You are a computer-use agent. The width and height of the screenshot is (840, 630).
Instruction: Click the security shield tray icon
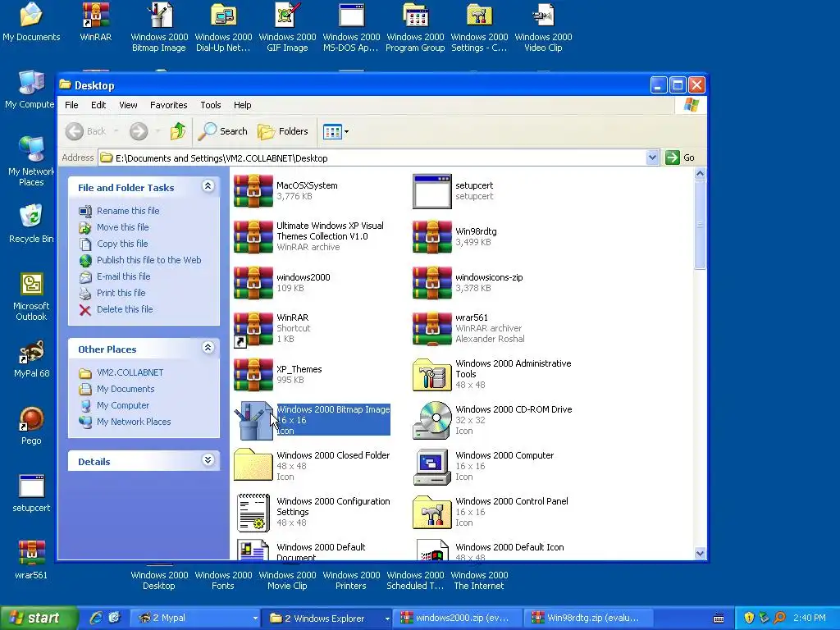[x=749, y=618]
